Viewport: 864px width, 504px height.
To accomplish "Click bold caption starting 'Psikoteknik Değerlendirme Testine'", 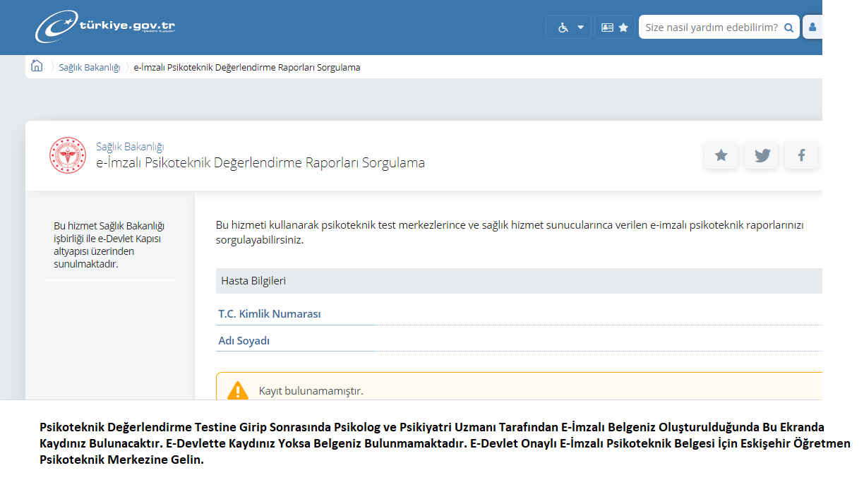I will pyautogui.click(x=445, y=443).
